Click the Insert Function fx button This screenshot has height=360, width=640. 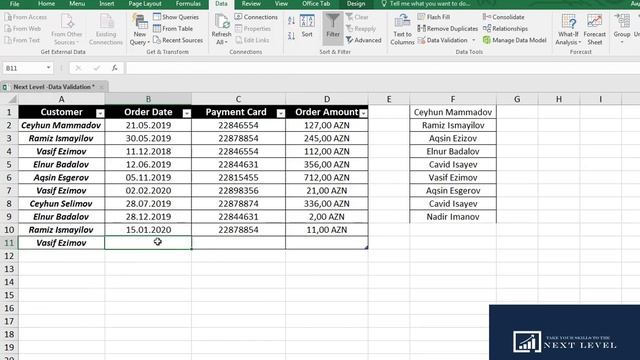[x=115, y=68]
